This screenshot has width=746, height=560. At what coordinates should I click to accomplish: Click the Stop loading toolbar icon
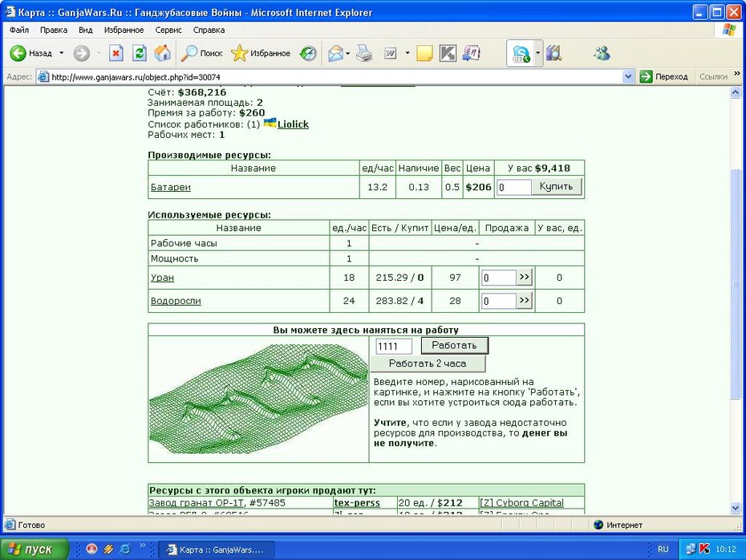(116, 53)
